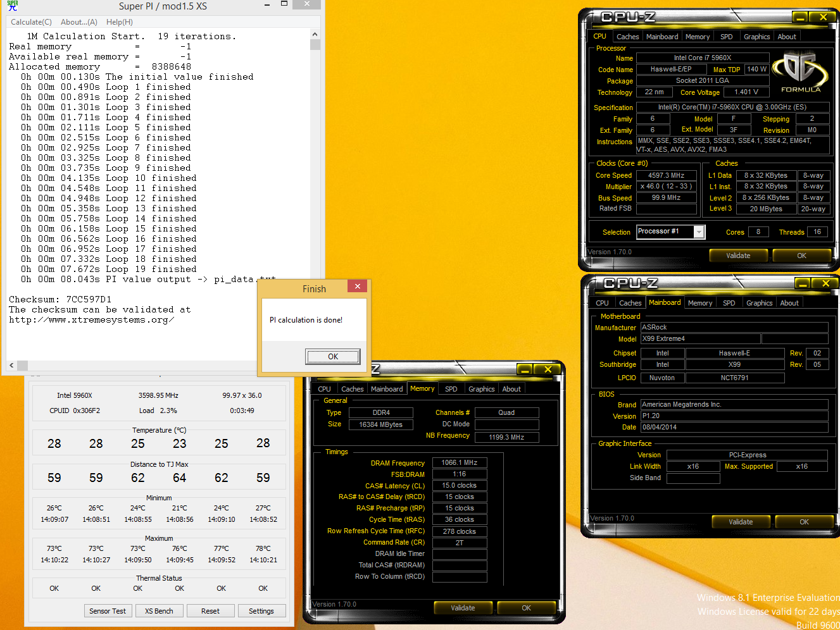This screenshot has height=630, width=840.
Task: Click the DRAM Frequency value 1066.1 MHz
Action: tap(460, 462)
